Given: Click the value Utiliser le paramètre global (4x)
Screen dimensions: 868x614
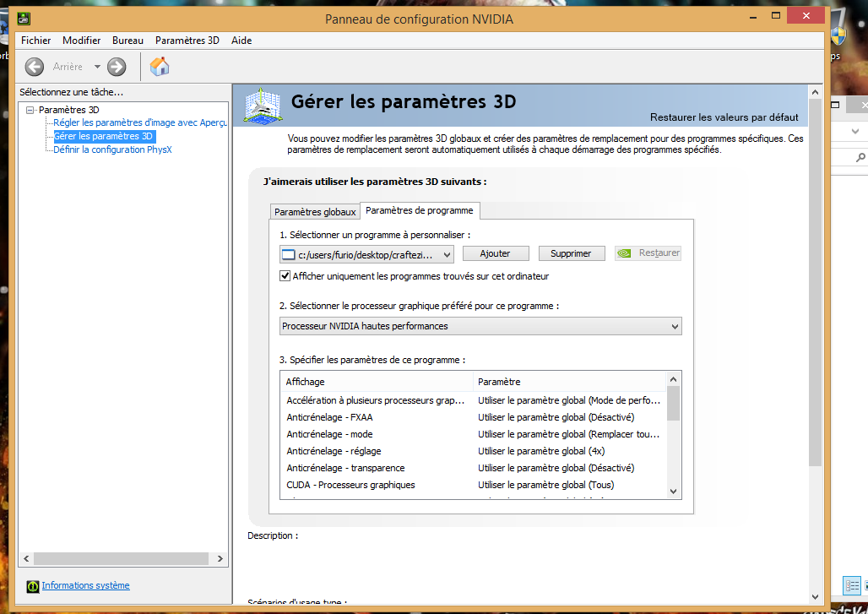Looking at the screenshot, I should (541, 451).
